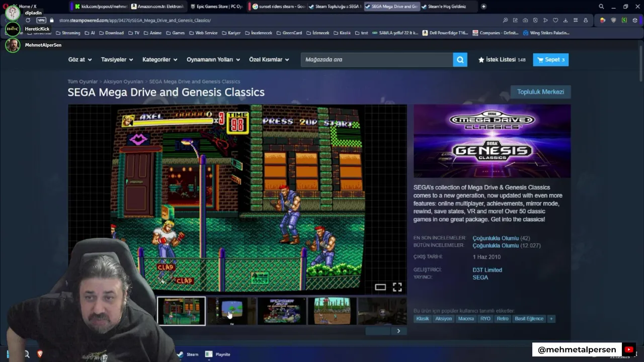The height and width of the screenshot is (362, 644).
Task: Focus the Mağazada ara search field
Action: click(x=377, y=60)
